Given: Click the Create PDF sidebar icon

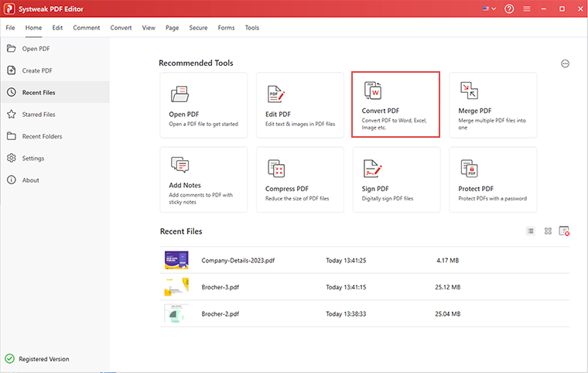Looking at the screenshot, I should point(12,70).
